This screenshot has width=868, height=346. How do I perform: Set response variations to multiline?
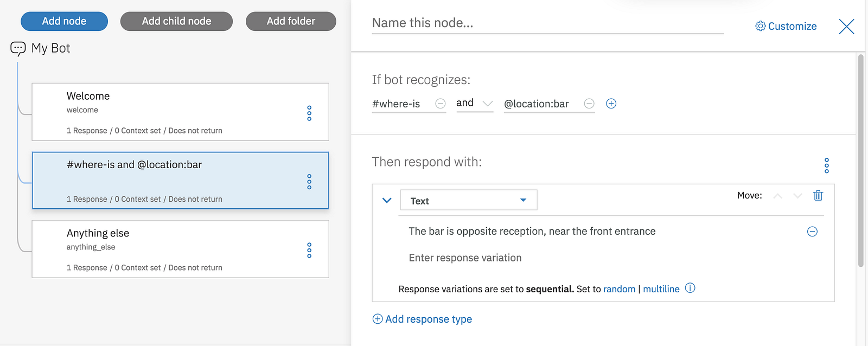point(661,289)
